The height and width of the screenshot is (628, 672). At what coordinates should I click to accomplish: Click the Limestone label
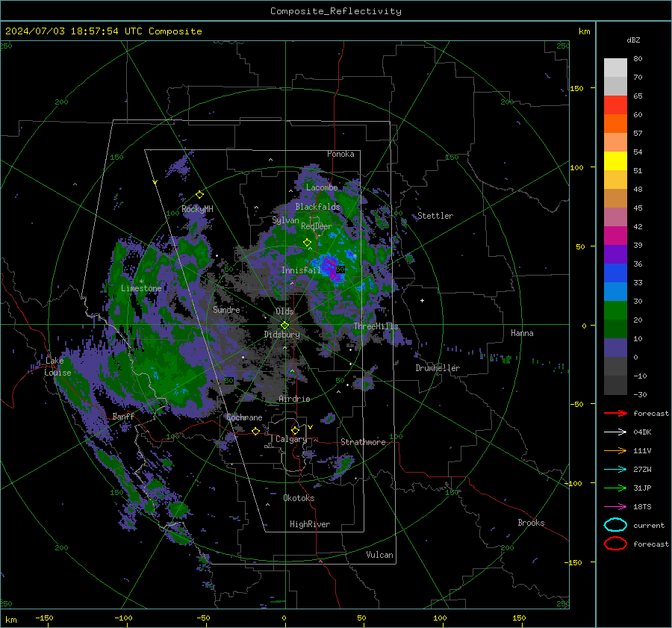[141, 288]
